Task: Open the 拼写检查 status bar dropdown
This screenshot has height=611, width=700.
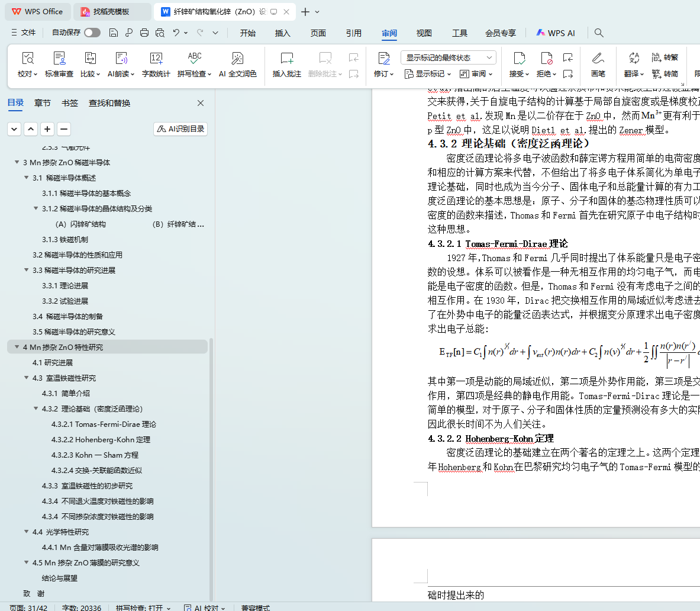Action: 143,607
